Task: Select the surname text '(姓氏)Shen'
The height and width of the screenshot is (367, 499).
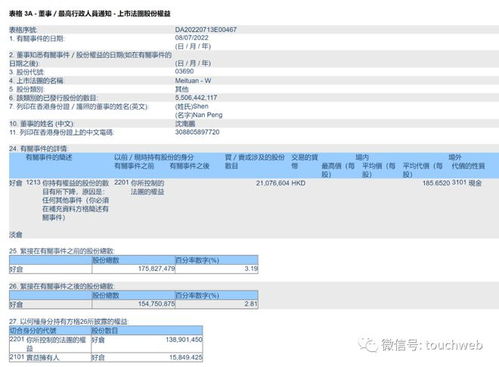Action: pos(192,106)
